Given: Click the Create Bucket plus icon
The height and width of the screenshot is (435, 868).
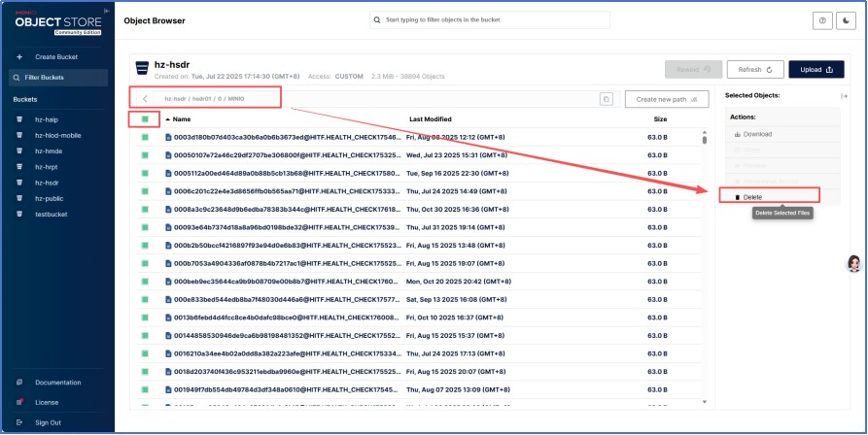Looking at the screenshot, I should tap(19, 57).
